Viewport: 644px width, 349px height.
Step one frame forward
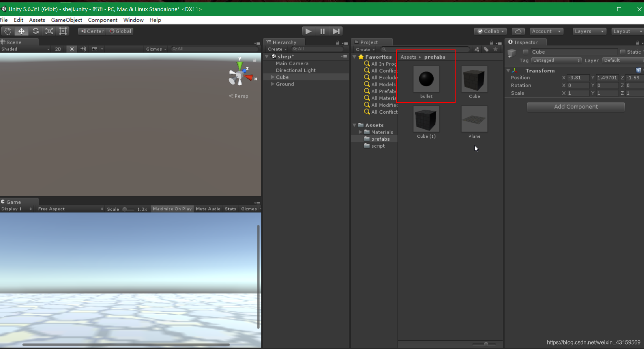[336, 31]
